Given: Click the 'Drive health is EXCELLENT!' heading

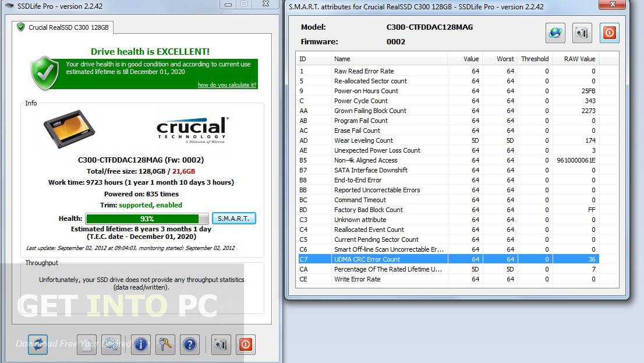Looking at the screenshot, I should (x=150, y=51).
